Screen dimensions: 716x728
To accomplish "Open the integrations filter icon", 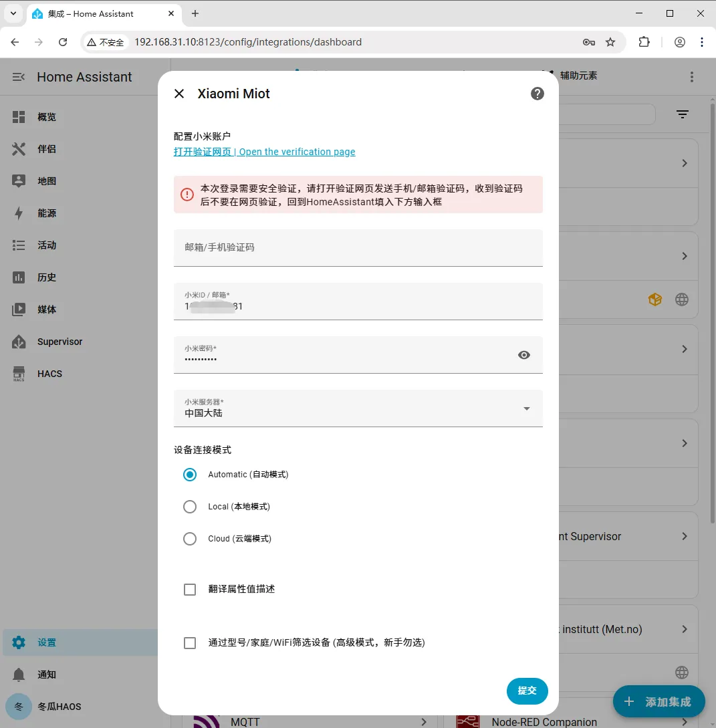I will point(682,115).
